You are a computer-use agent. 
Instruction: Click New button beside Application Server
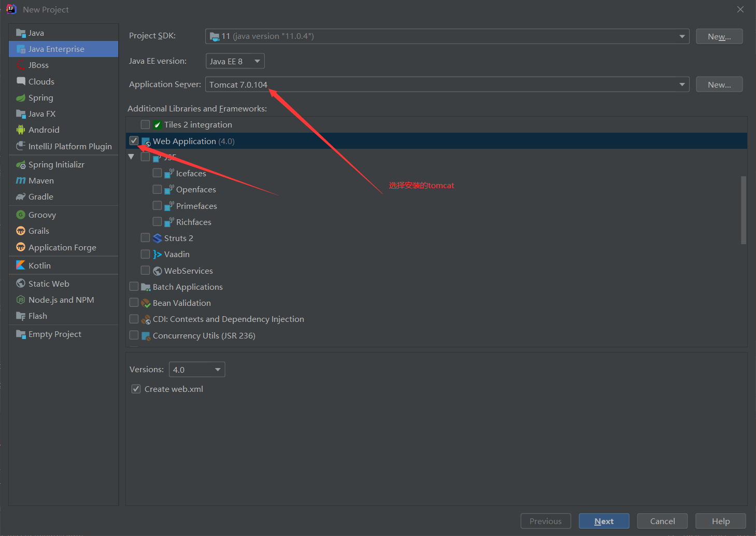pyautogui.click(x=719, y=84)
